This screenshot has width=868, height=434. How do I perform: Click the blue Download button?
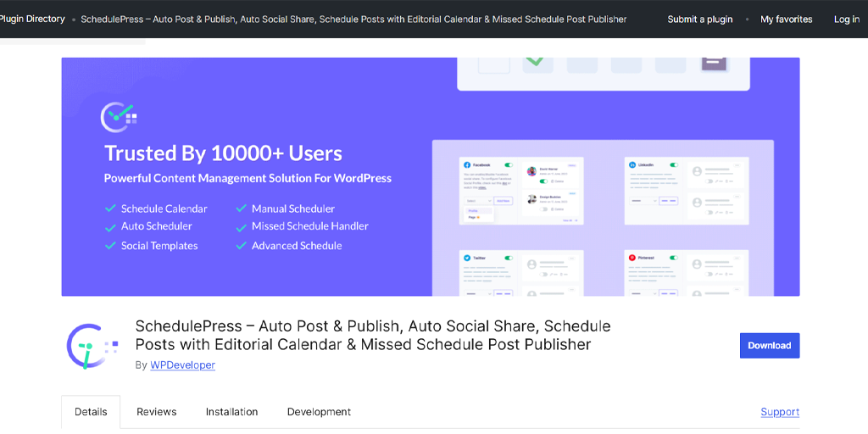770,346
